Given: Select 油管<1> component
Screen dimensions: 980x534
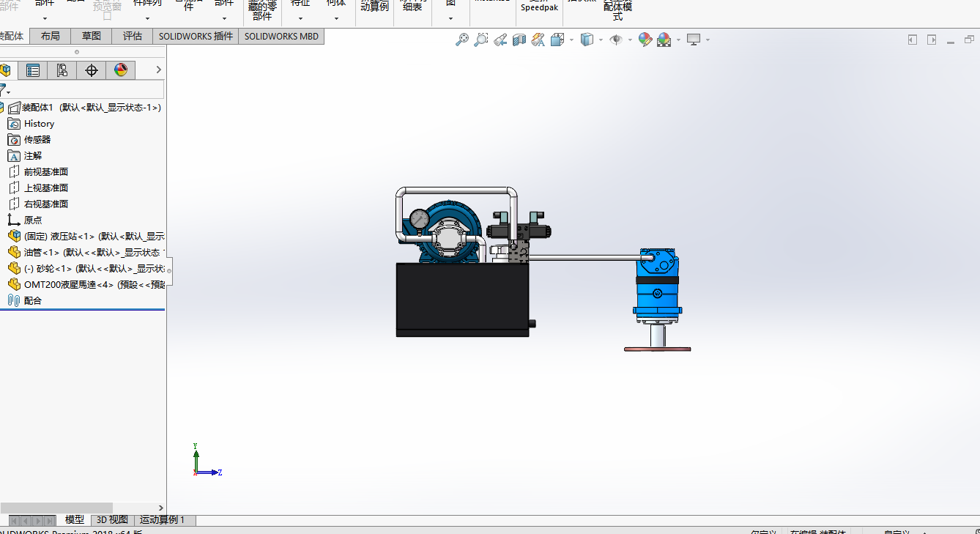Looking at the screenshot, I should 86,253.
